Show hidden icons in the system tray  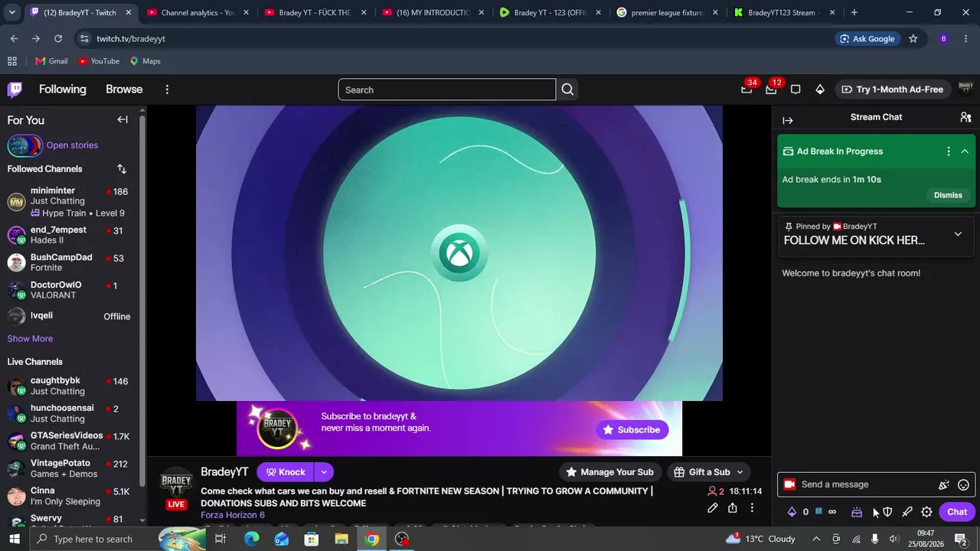(816, 540)
